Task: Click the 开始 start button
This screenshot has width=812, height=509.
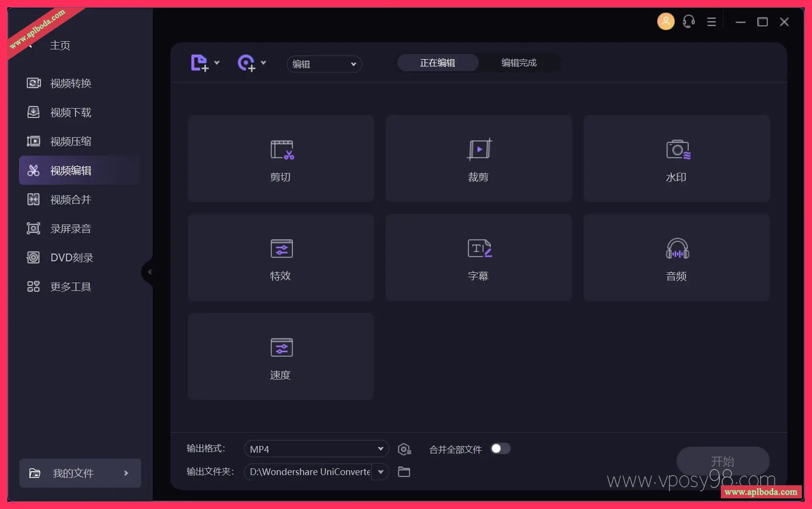Action: [722, 461]
